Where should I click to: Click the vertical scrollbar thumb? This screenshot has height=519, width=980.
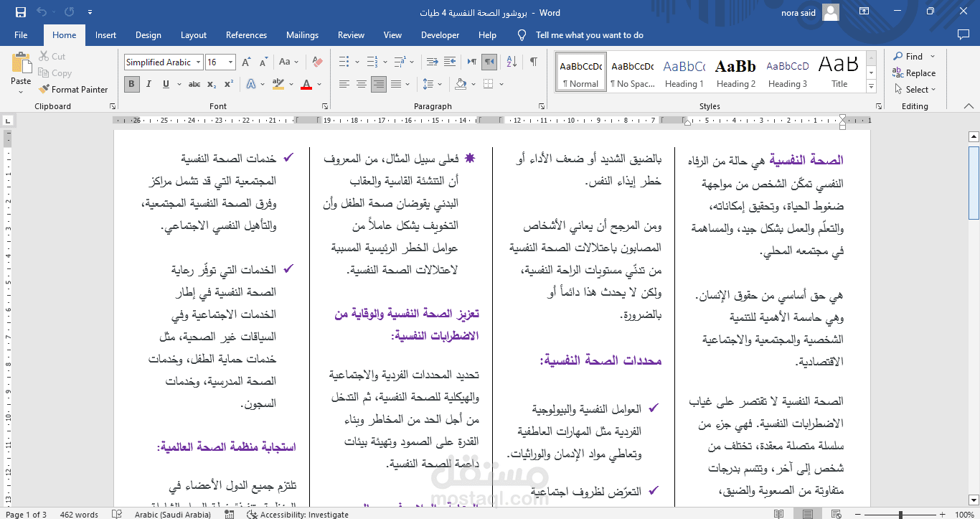tap(974, 182)
